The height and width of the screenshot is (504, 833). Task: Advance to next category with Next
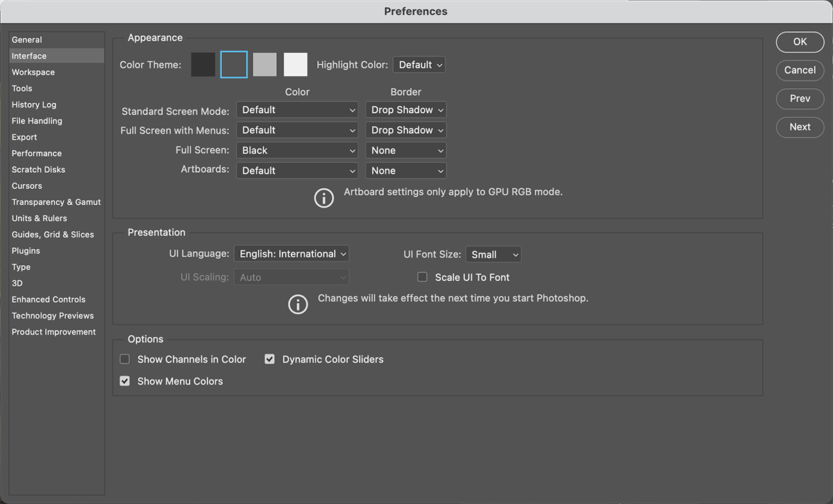pos(800,127)
